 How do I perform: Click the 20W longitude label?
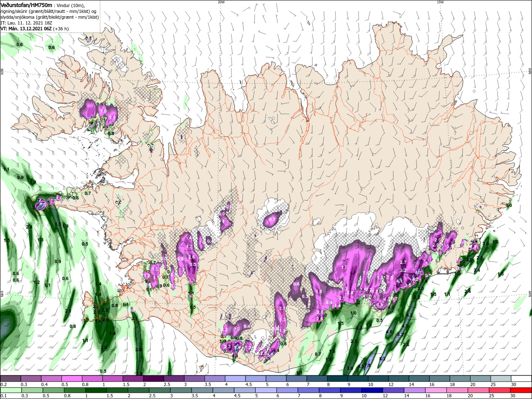(221, 2)
